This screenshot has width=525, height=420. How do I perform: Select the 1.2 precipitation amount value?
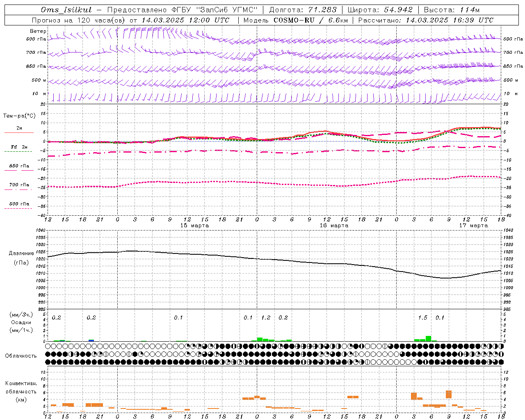(x=266, y=317)
